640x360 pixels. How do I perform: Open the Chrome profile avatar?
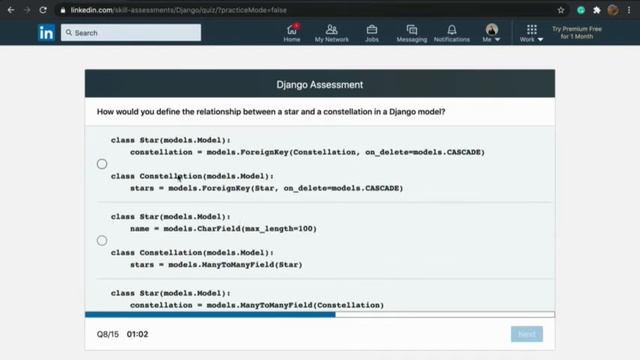point(613,10)
